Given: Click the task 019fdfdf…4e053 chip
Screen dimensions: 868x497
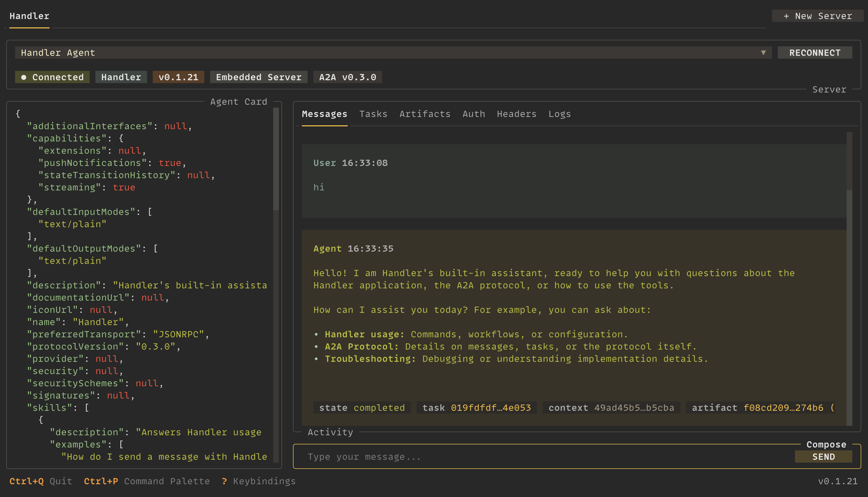Looking at the screenshot, I should point(476,408).
